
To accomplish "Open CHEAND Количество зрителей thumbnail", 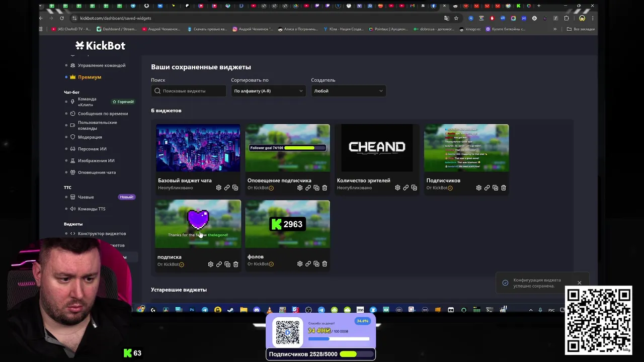I will [377, 148].
